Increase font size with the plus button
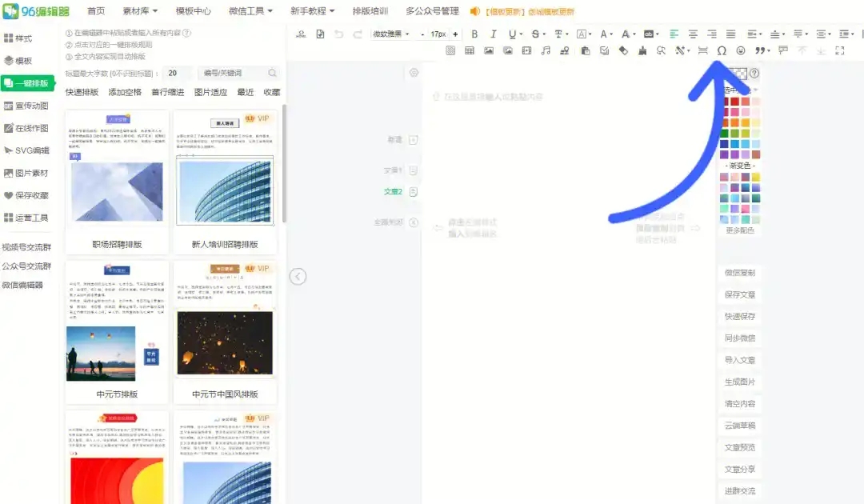864x504 pixels. pos(455,34)
